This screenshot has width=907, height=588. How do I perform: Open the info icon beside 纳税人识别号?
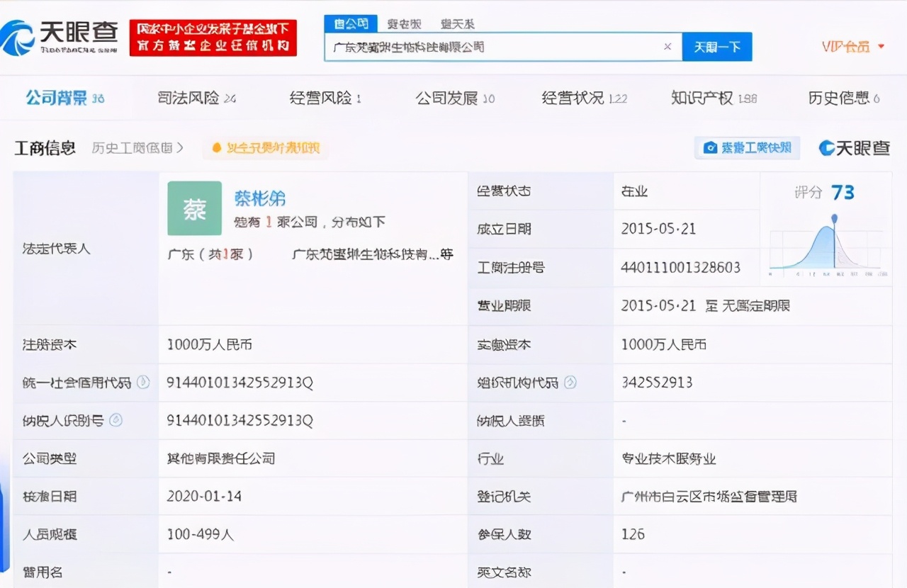116,420
